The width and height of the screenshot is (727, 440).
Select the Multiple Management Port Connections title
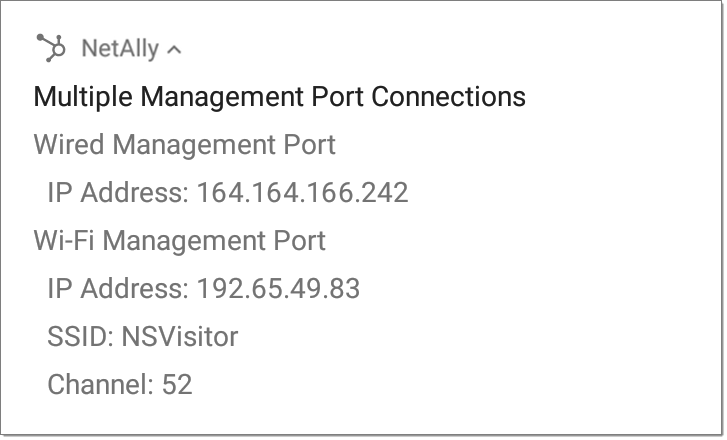[x=280, y=97]
